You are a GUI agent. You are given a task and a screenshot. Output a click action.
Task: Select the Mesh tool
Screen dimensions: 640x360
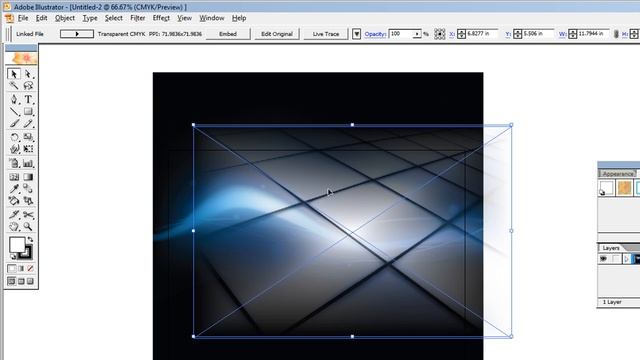point(14,177)
